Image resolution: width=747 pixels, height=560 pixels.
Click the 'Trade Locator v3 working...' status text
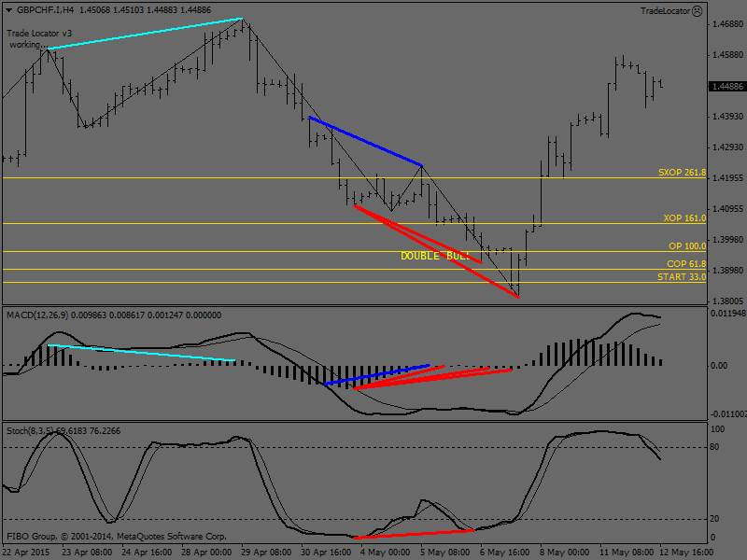click(x=39, y=39)
